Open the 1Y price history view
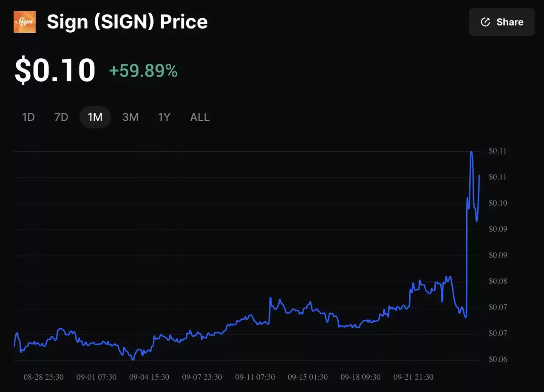The width and height of the screenshot is (544, 392). coord(164,117)
